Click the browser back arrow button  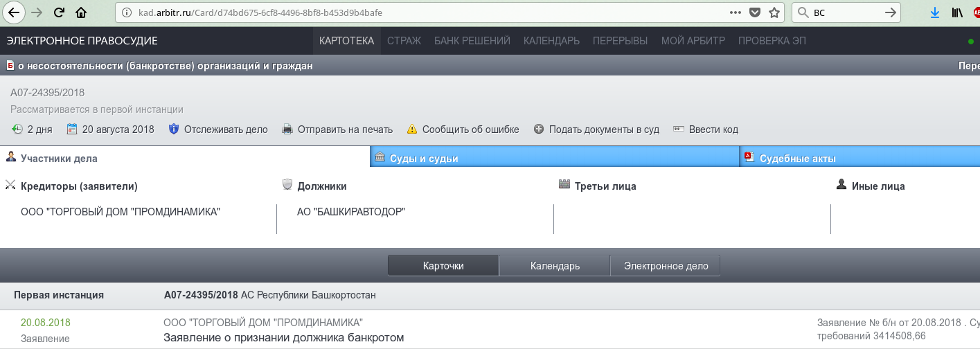point(14,12)
